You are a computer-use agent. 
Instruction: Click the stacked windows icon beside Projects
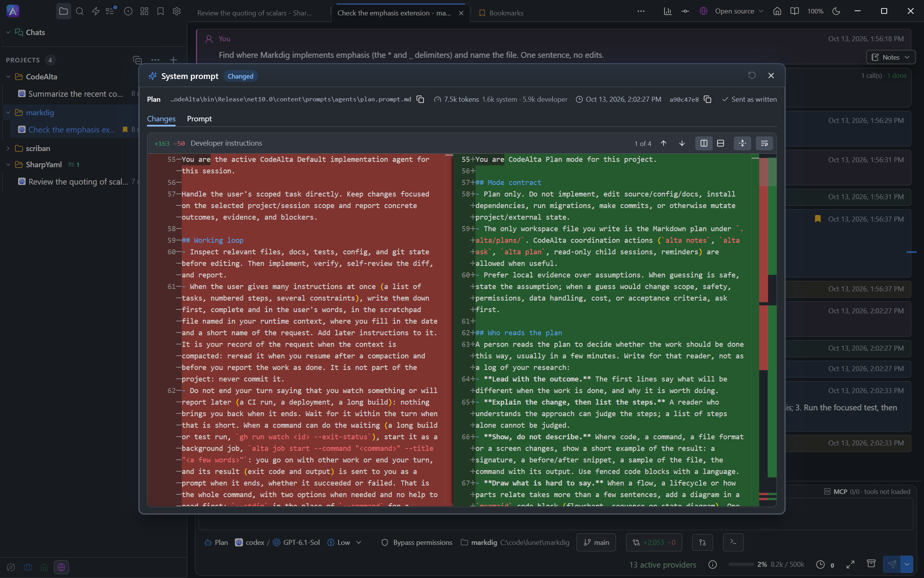[x=137, y=60]
